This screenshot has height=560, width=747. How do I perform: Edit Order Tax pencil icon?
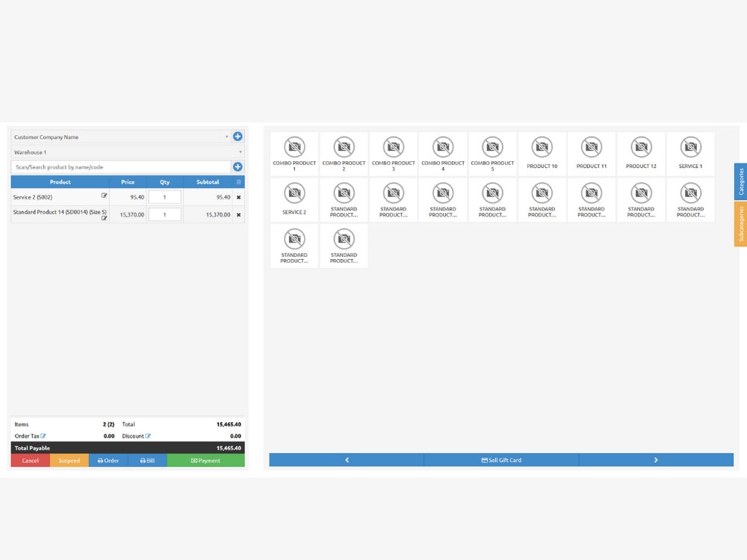[x=43, y=436]
